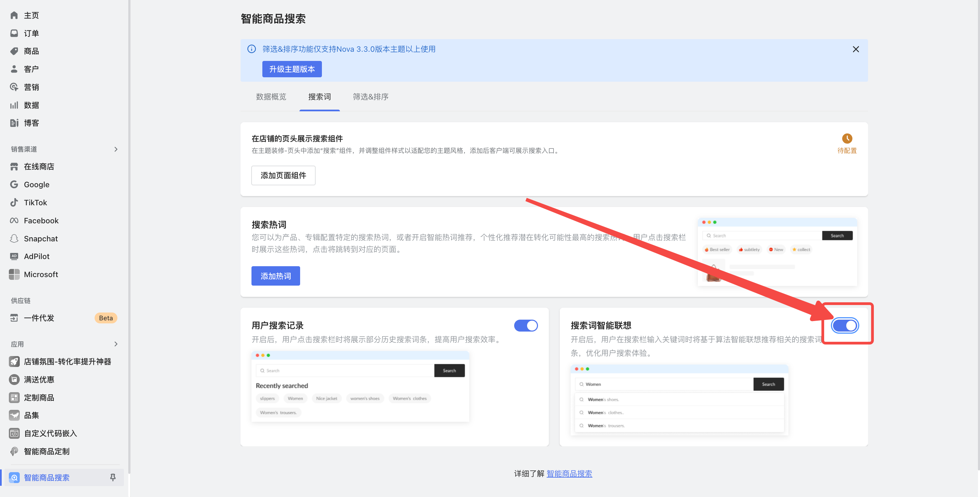
Task: Disable the 用户搜索记录 toggle
Action: pos(526,326)
